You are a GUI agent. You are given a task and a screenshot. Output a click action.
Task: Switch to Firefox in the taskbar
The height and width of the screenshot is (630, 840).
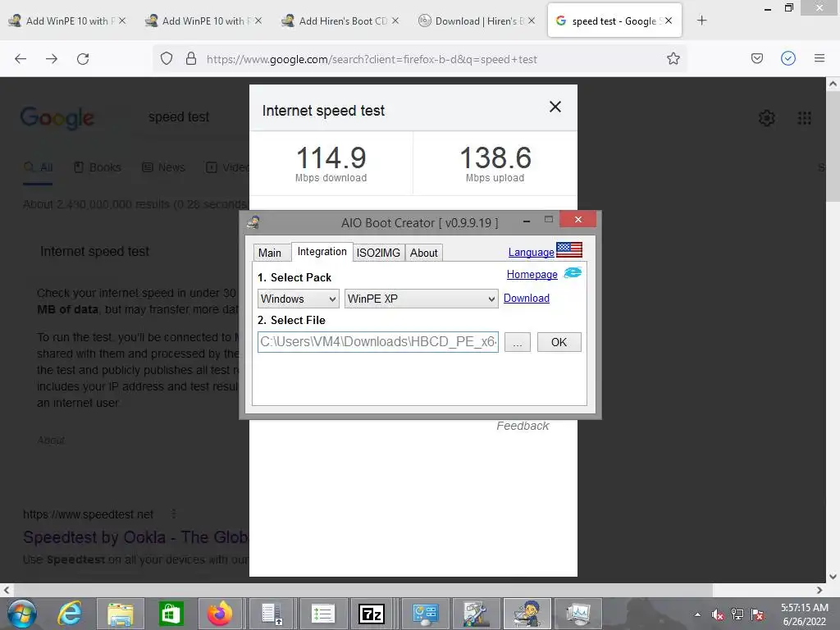[220, 614]
